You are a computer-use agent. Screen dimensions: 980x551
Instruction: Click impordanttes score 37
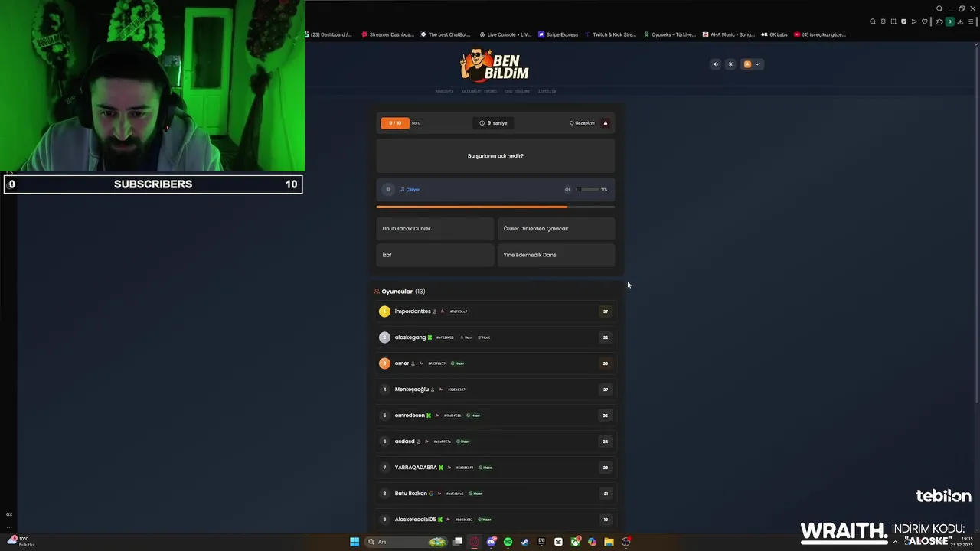pos(606,311)
